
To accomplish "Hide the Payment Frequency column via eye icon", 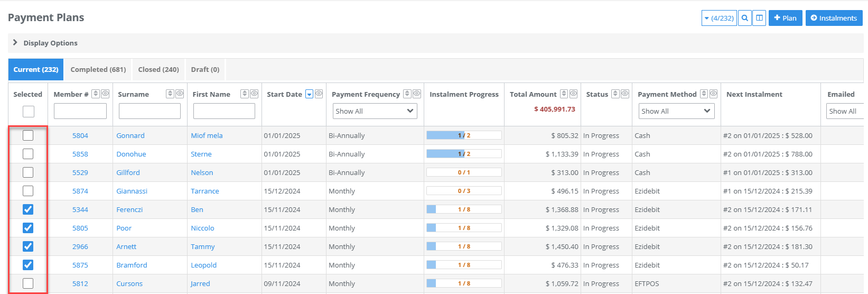I will 417,94.
